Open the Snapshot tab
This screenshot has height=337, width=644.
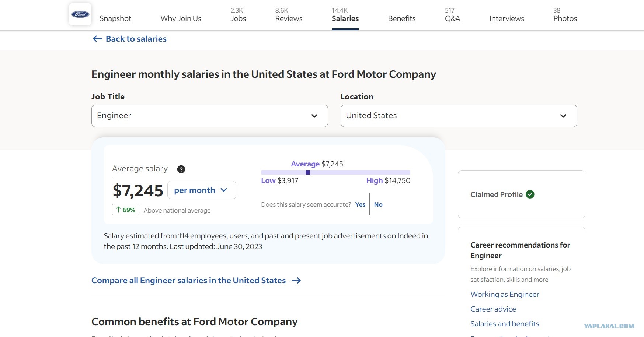(115, 18)
